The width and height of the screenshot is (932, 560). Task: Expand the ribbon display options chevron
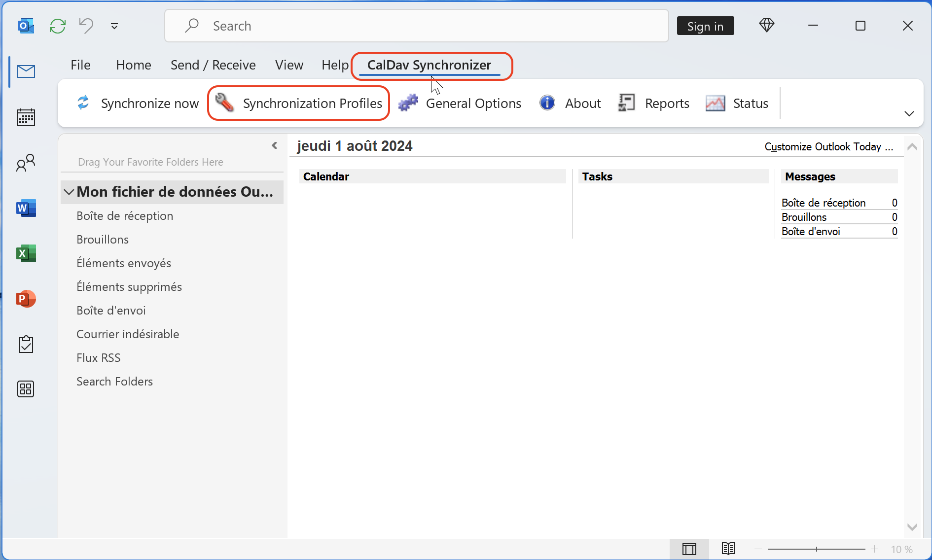[909, 114]
